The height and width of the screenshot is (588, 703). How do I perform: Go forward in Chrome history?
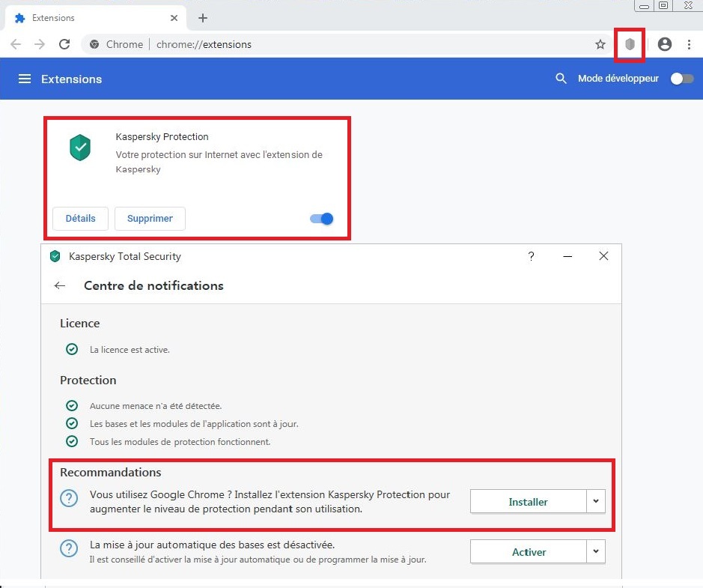40,44
